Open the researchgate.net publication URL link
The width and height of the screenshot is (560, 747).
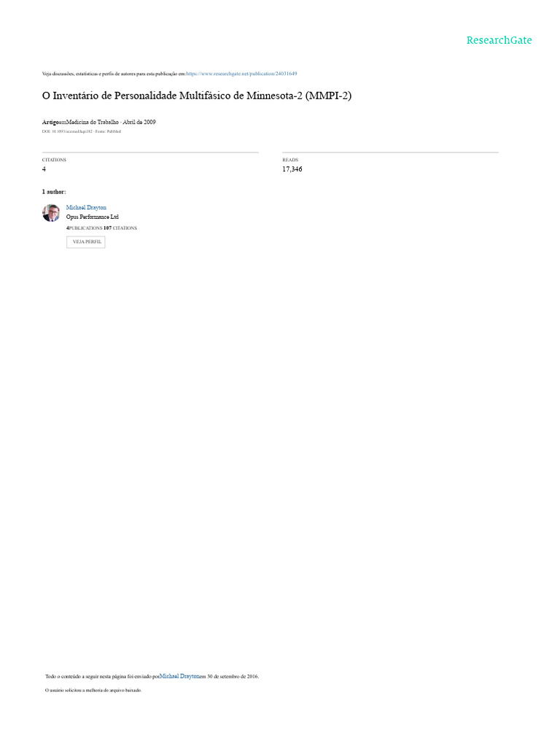[x=241, y=74]
